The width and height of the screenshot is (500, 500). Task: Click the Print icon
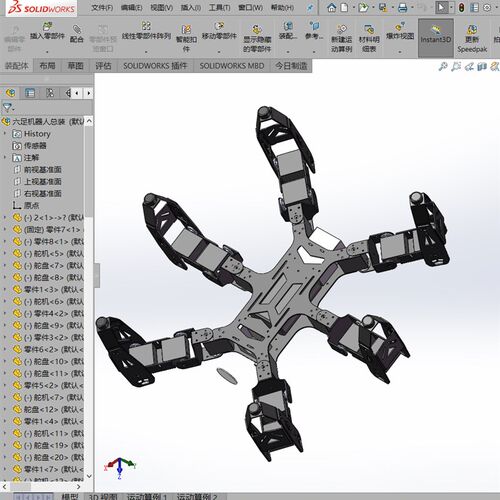point(403,7)
